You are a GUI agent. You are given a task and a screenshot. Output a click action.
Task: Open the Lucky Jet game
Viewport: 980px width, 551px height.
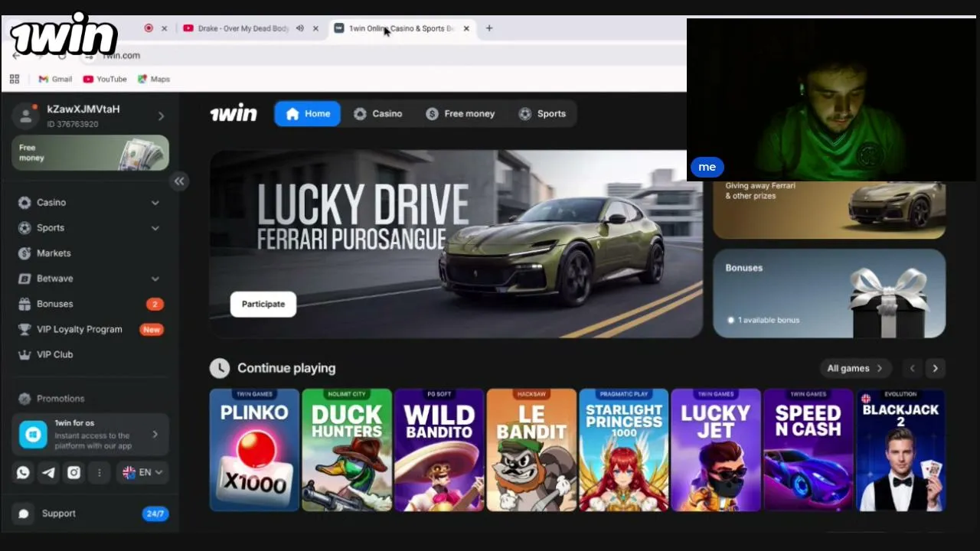pos(716,450)
